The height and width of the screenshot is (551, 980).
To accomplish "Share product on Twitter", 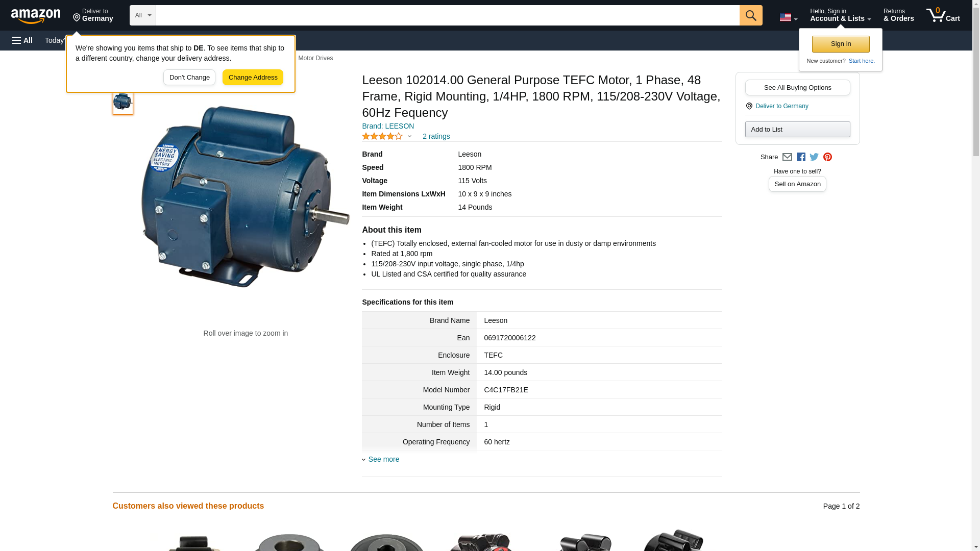I will click(814, 157).
